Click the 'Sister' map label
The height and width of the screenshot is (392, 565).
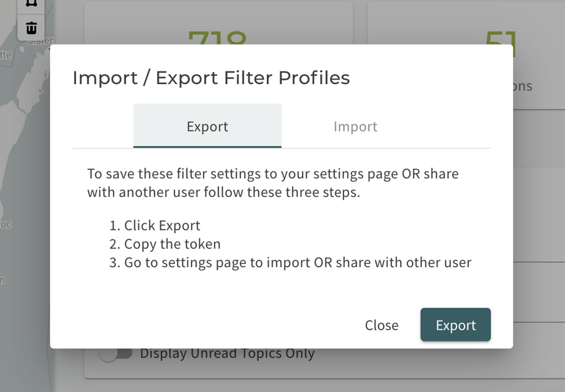[40, 41]
